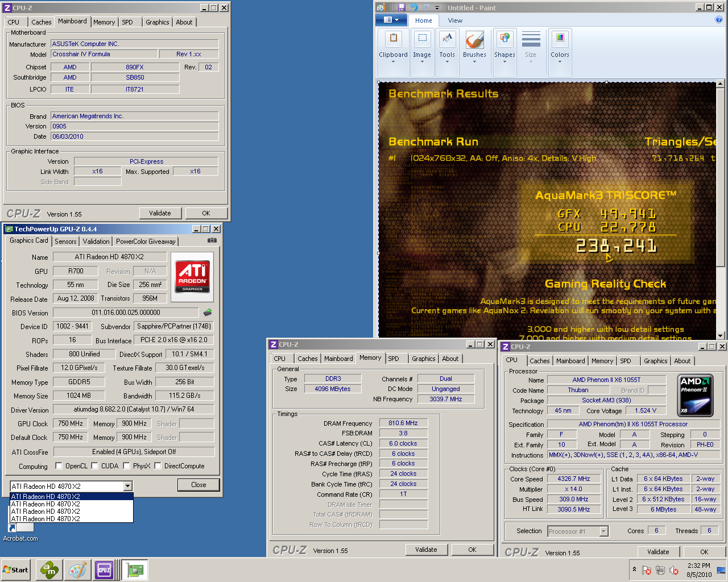Click Validate in the Memory CPU-Z window
728x582 pixels.
pos(426,550)
